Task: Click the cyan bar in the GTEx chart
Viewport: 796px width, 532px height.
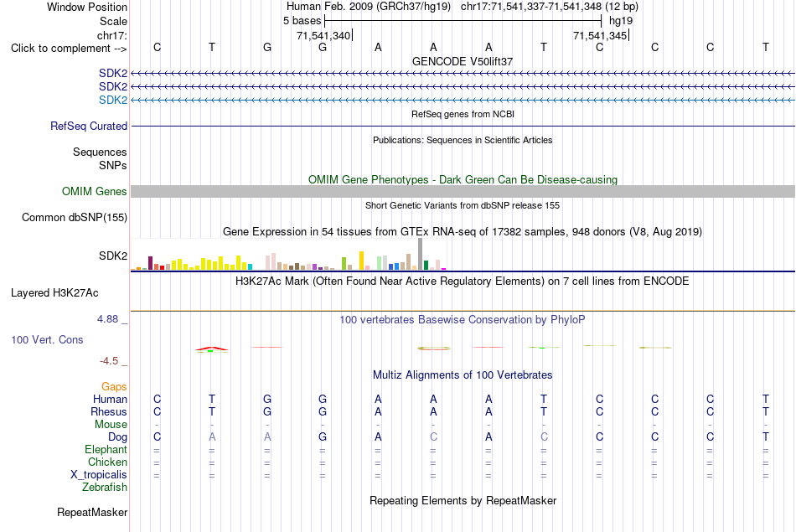Action: pos(250,266)
